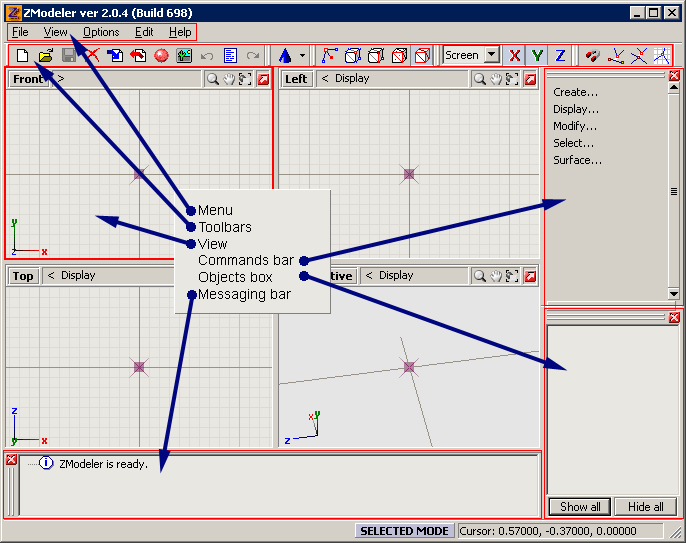Open the Options menu
This screenshot has width=686, height=543.
click(101, 32)
